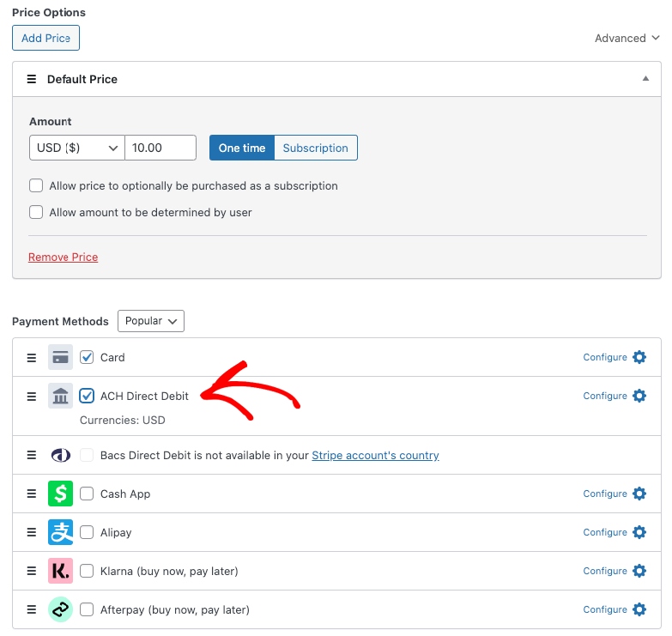The height and width of the screenshot is (636, 672).
Task: Click the Afterpay logo icon
Action: click(x=60, y=609)
